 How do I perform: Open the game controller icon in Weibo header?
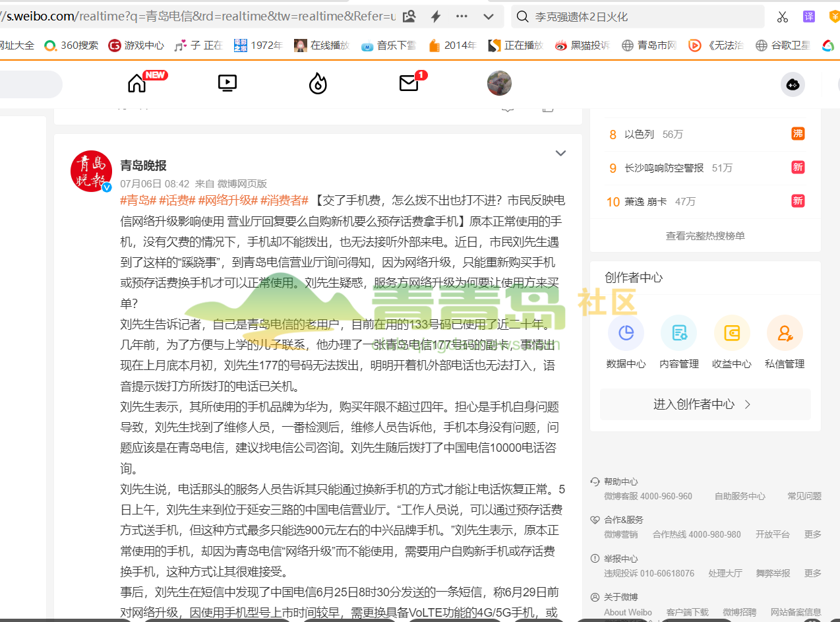point(793,84)
